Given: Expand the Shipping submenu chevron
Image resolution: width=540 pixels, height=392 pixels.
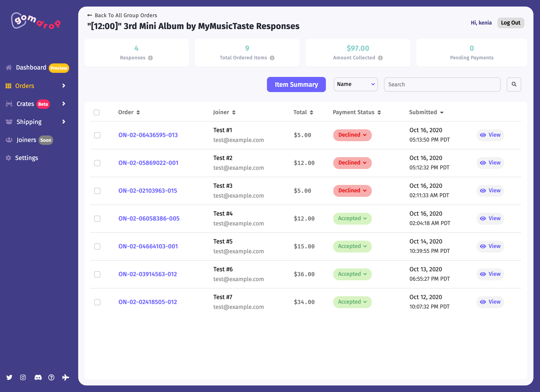Looking at the screenshot, I should tap(64, 122).
